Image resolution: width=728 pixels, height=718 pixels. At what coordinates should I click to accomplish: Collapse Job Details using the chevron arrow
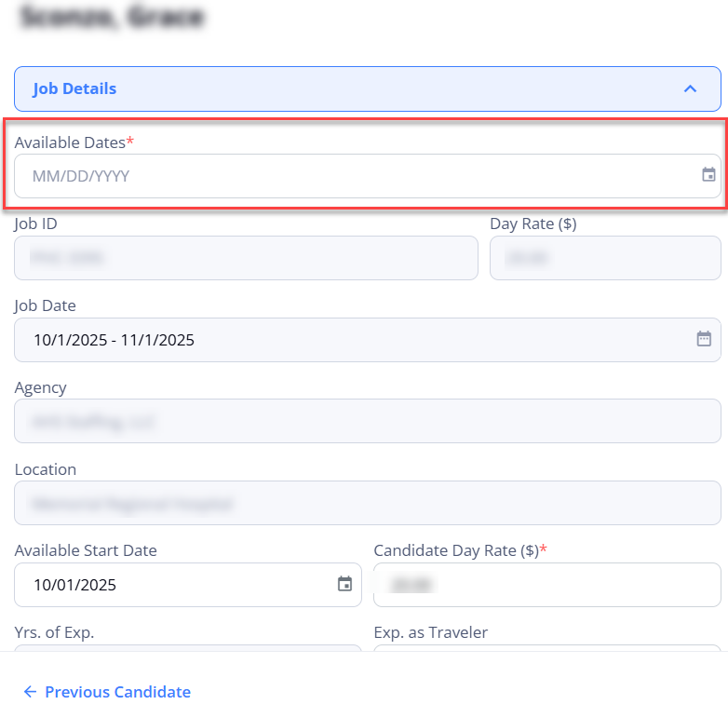click(x=690, y=89)
